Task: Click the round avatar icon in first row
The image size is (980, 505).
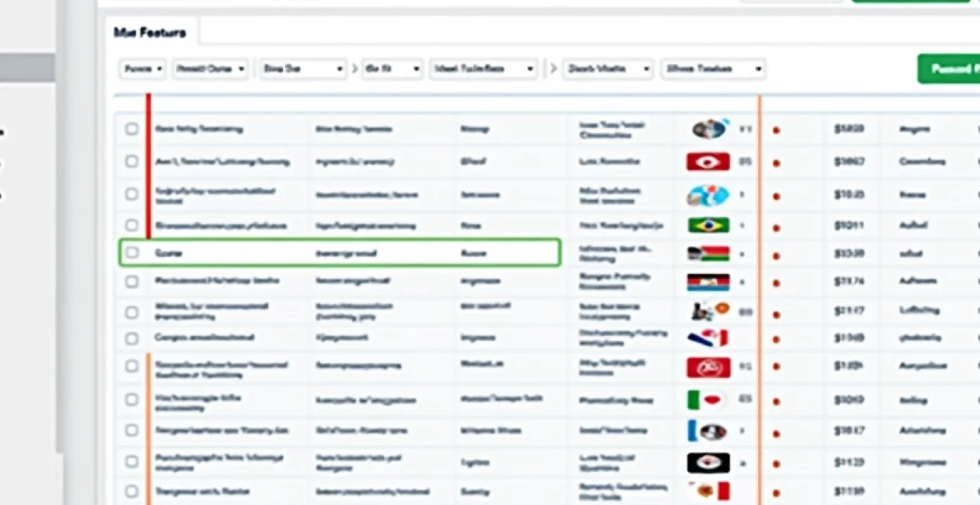Action: [x=709, y=129]
